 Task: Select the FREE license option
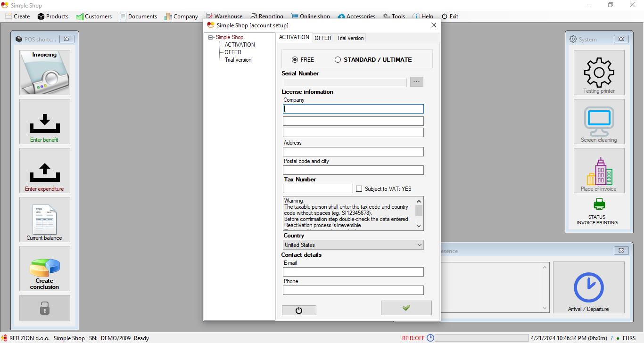coord(303,60)
